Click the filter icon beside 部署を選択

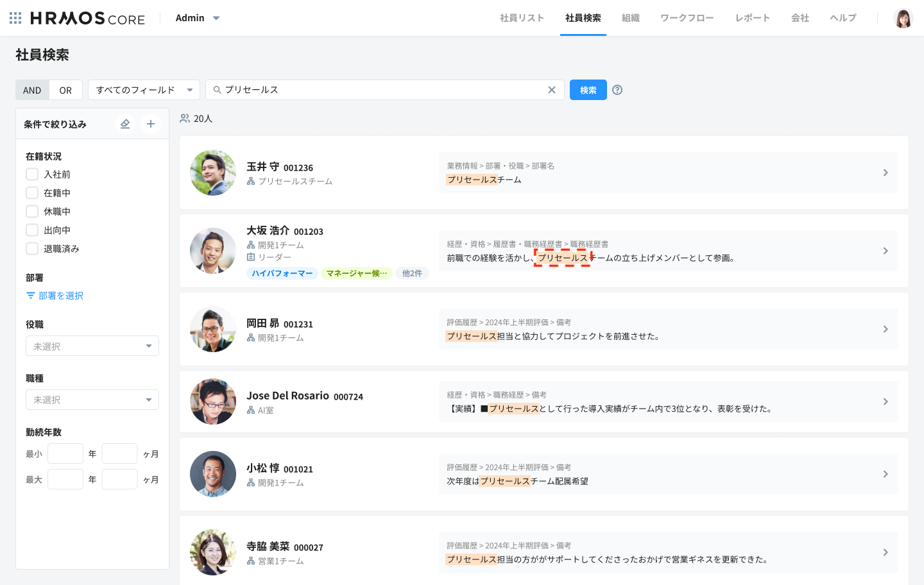pos(30,295)
